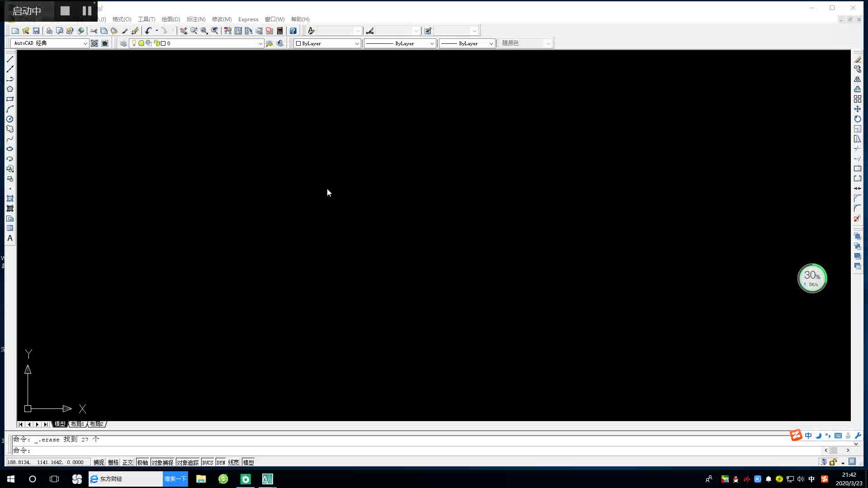Open the text style dropdown
This screenshot has height=488, width=868.
coord(340,31)
